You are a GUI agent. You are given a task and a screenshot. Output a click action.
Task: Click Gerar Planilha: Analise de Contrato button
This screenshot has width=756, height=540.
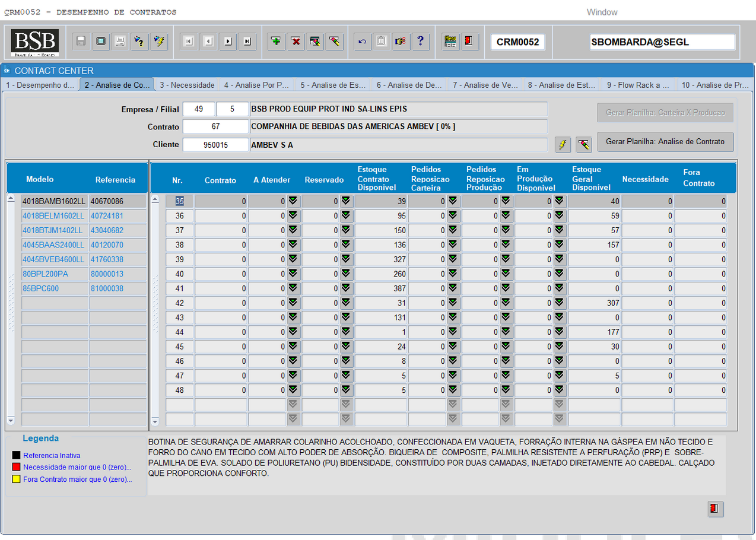click(665, 142)
